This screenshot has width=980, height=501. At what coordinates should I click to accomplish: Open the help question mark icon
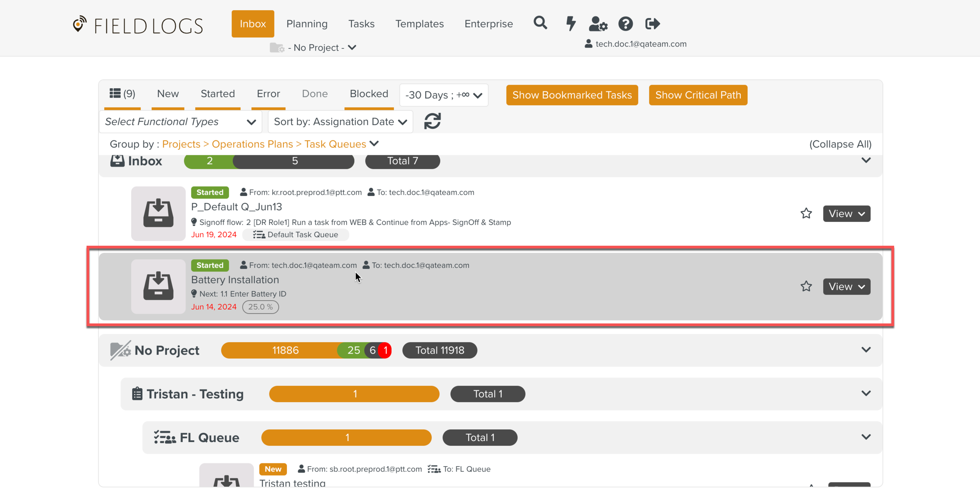pos(625,24)
